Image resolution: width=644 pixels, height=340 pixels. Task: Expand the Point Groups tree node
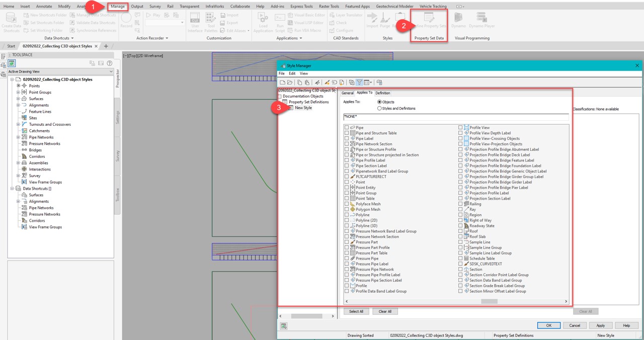coord(19,93)
